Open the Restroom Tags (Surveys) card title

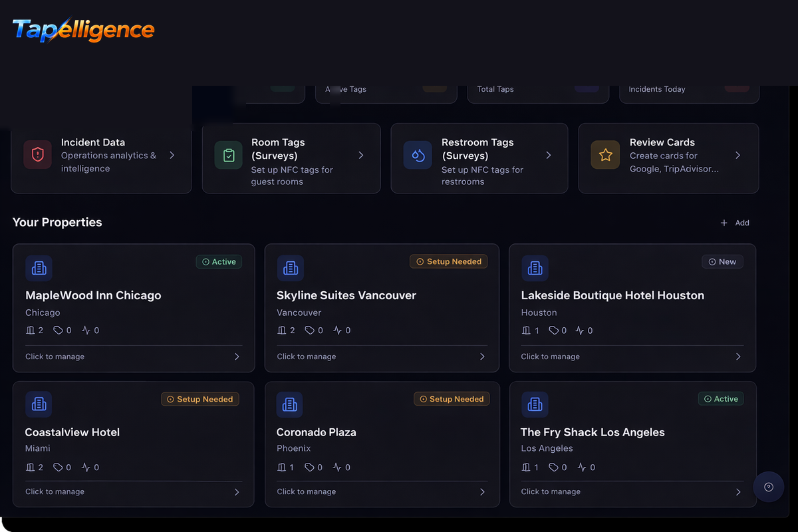point(477,149)
